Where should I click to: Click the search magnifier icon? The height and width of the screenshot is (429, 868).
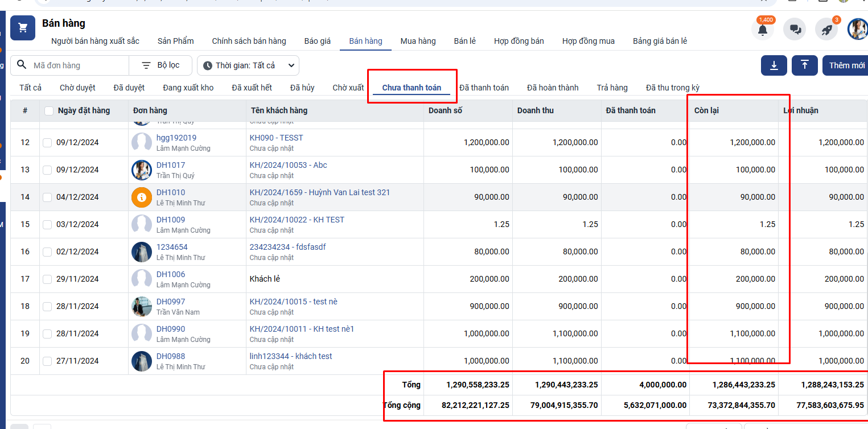click(x=22, y=65)
